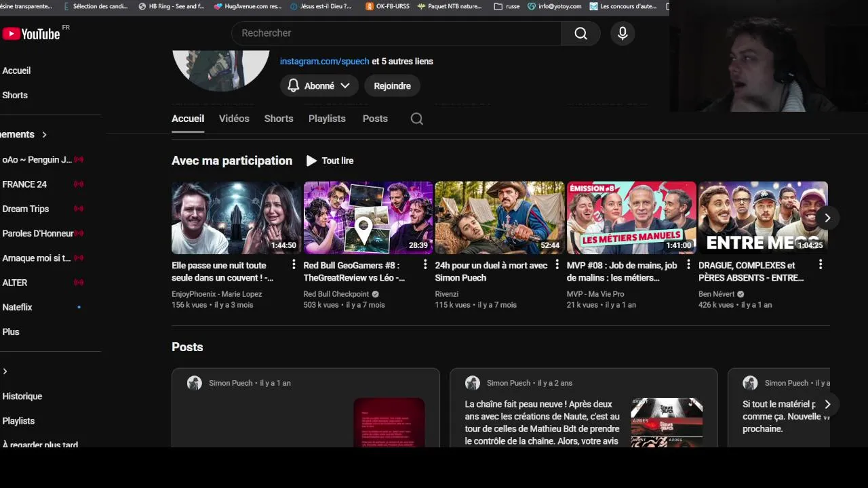Open Arnaque moi si t... subscription
The height and width of the screenshot is (488, 868).
click(36, 258)
